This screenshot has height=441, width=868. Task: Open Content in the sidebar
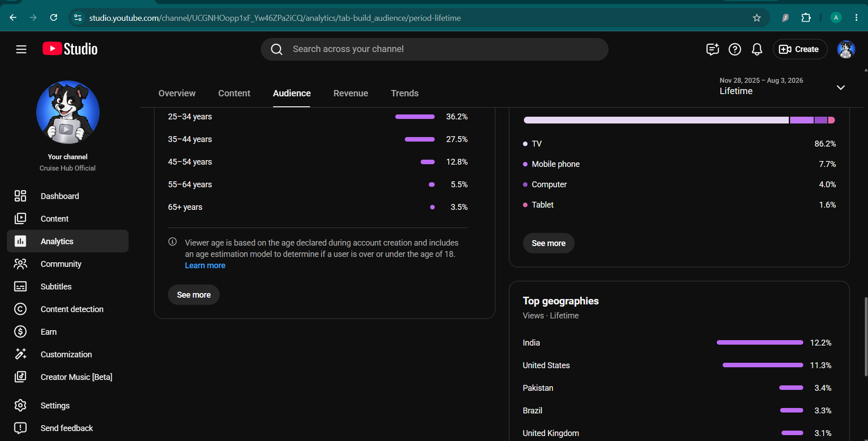(68, 218)
